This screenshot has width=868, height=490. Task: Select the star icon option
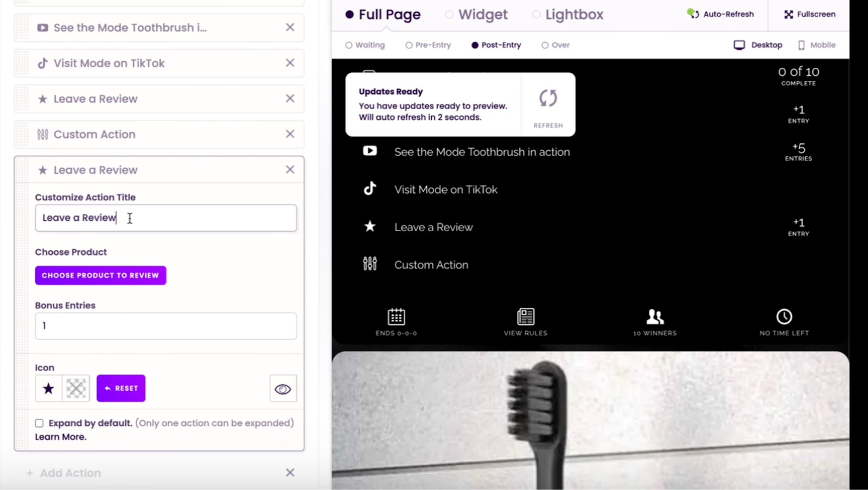tap(49, 389)
